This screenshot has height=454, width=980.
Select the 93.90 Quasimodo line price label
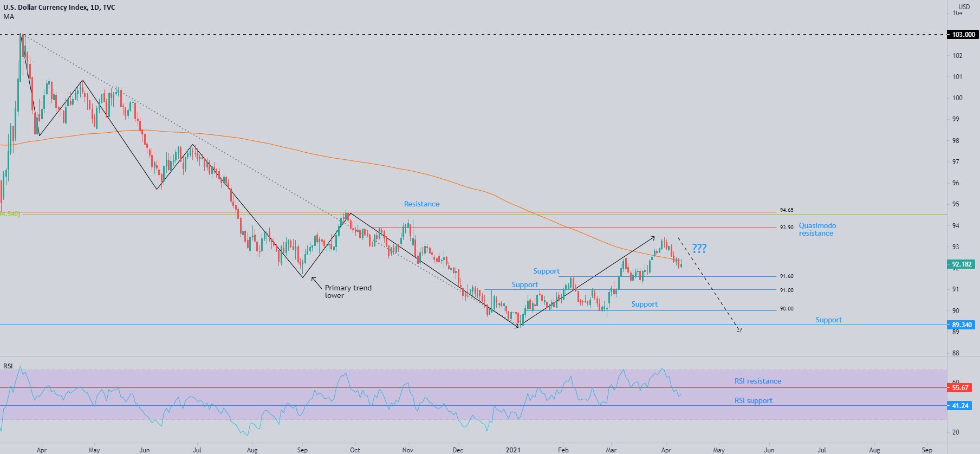coord(786,228)
